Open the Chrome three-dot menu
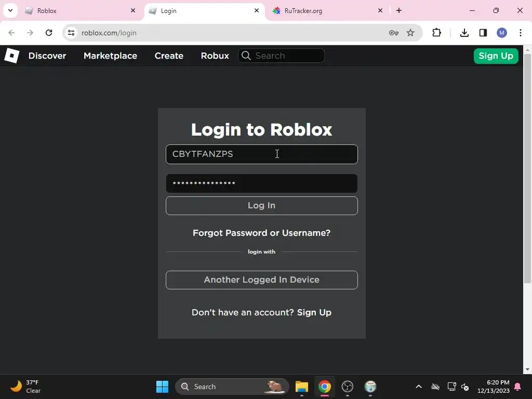This screenshot has width=532, height=399. coord(521,33)
